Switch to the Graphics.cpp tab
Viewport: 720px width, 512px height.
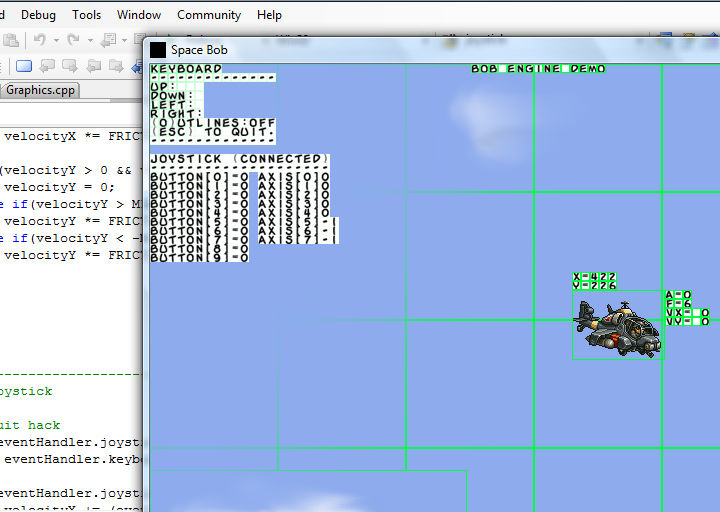pos(40,90)
